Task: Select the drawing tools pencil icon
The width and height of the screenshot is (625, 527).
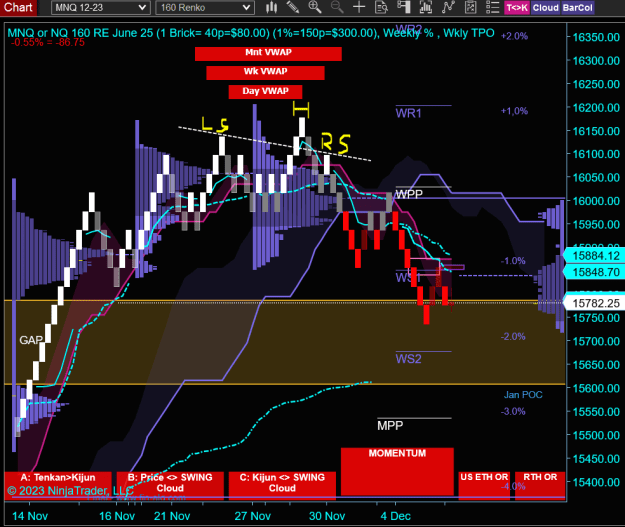Action: pos(293,7)
